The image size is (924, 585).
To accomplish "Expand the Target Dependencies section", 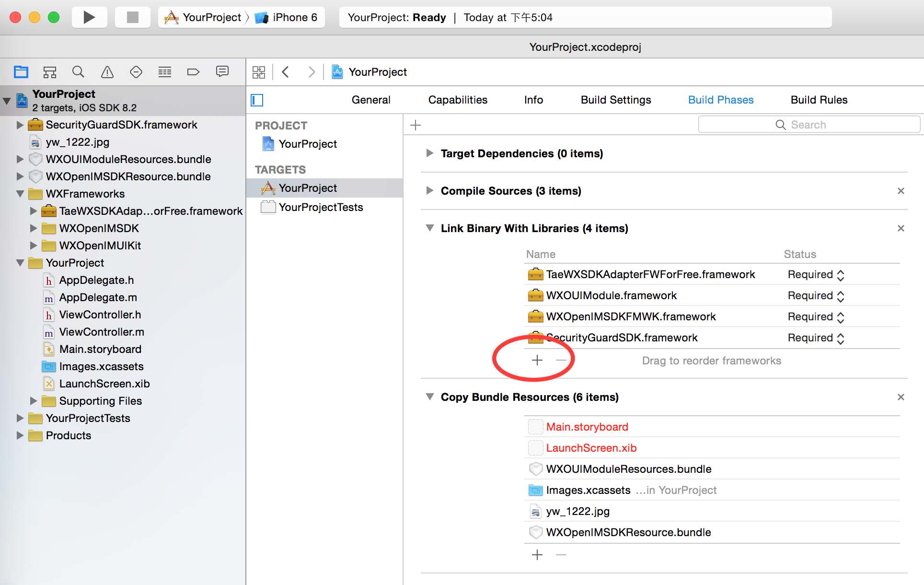I will pyautogui.click(x=429, y=153).
